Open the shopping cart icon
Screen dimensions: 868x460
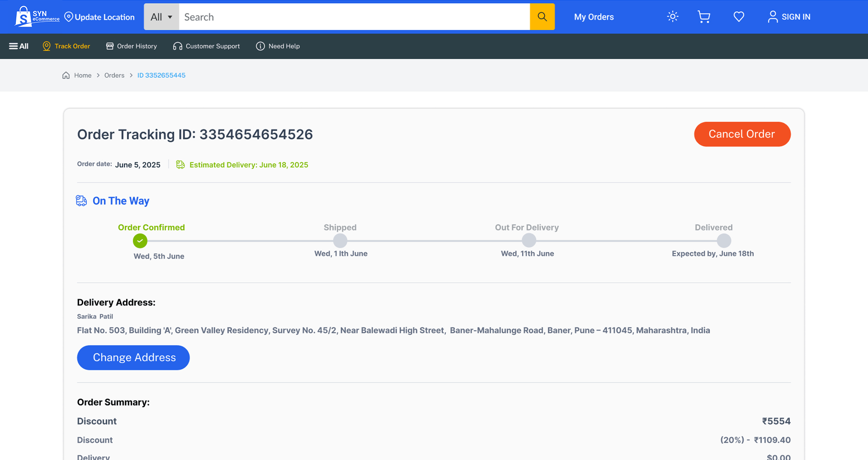tap(703, 17)
